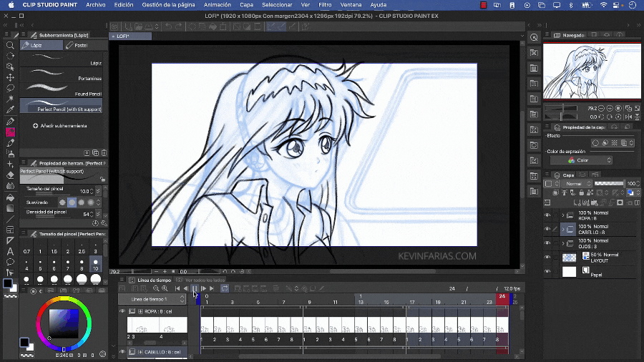The image size is (644, 362).
Task: Open the Normal blending mode dropdown
Action: pyautogui.click(x=576, y=183)
